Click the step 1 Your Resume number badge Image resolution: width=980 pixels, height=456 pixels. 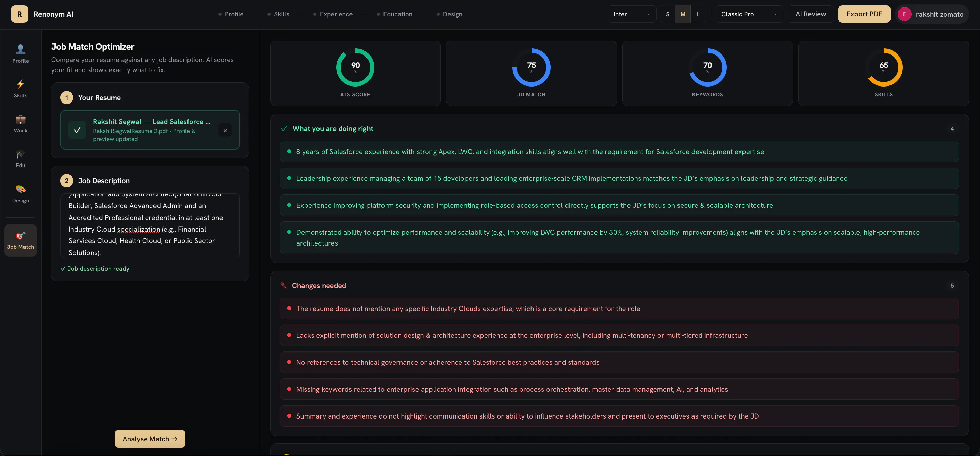coord(67,97)
